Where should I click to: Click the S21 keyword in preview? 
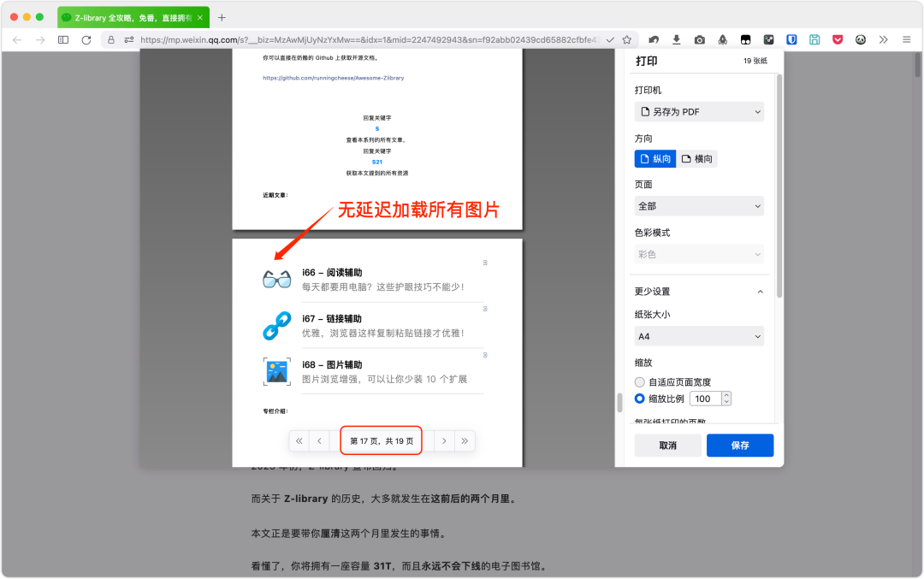click(377, 162)
